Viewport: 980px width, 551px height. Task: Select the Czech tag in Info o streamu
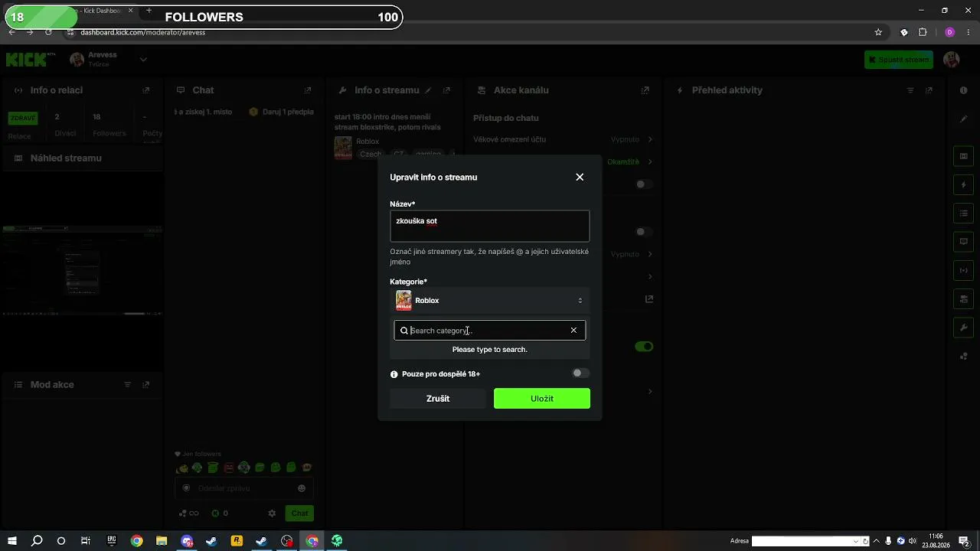point(371,154)
